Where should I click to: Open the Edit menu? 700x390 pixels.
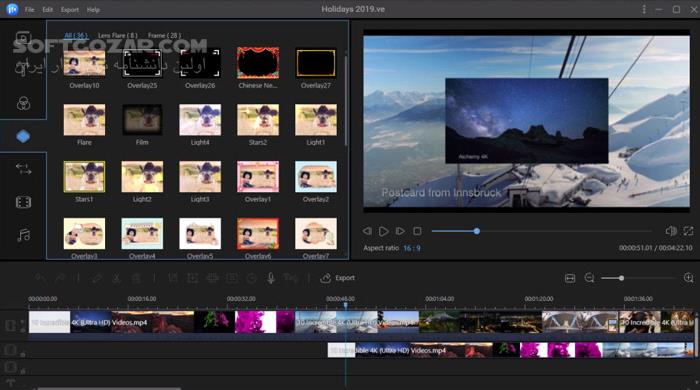(47, 9)
